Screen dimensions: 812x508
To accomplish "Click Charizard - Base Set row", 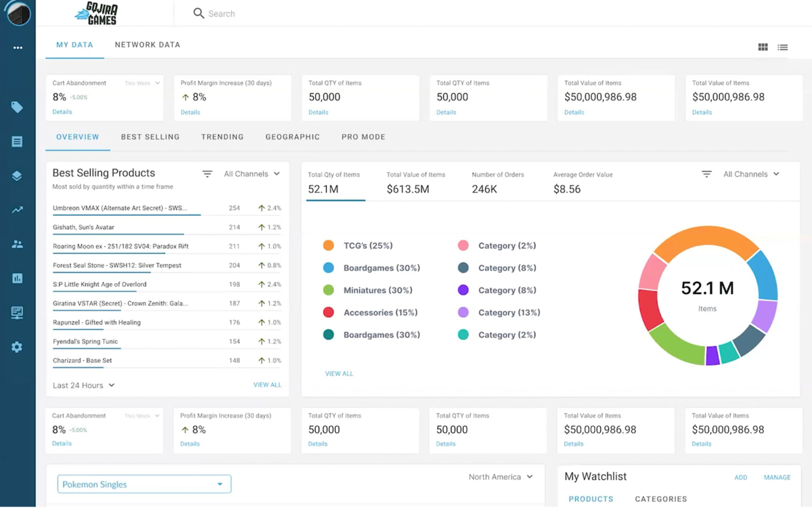I will coord(166,360).
